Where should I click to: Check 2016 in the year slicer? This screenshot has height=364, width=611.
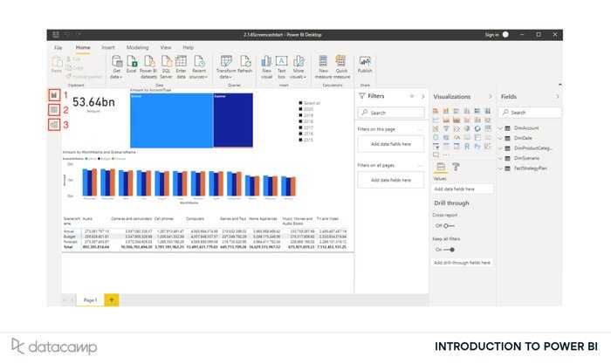[300, 134]
